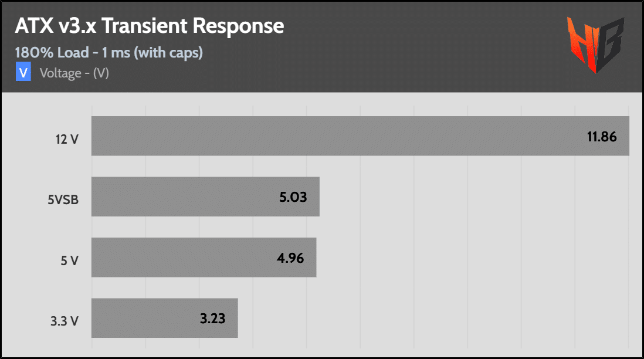
Task: Click the 5 V axis label
Action: pos(69,260)
